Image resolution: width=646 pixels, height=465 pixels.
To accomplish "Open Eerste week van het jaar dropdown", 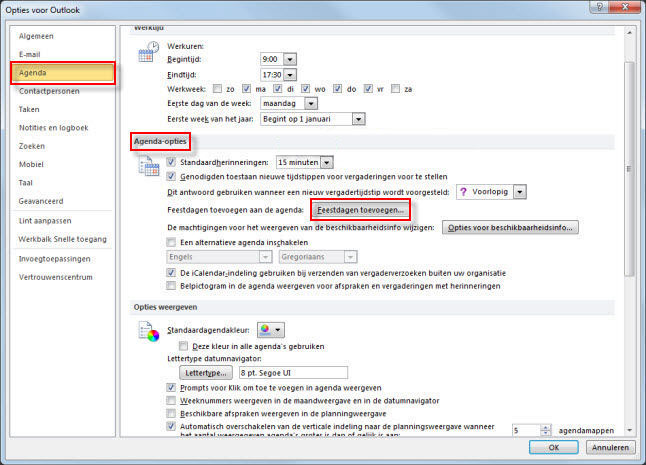I will tap(359, 119).
